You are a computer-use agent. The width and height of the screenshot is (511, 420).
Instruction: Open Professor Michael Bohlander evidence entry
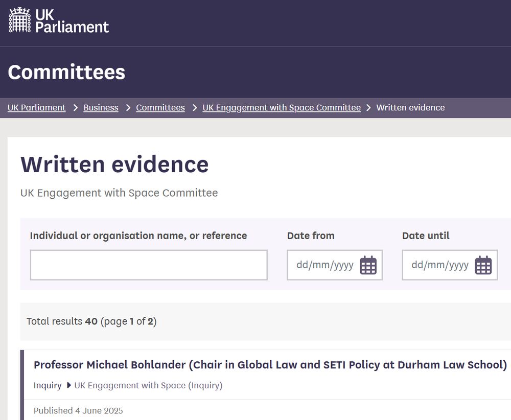click(x=270, y=365)
